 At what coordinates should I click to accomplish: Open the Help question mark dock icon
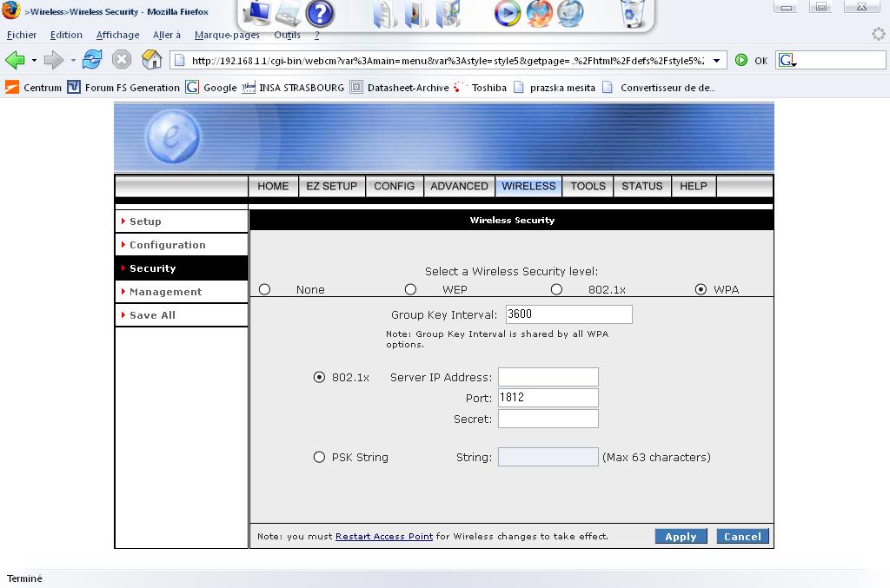320,13
